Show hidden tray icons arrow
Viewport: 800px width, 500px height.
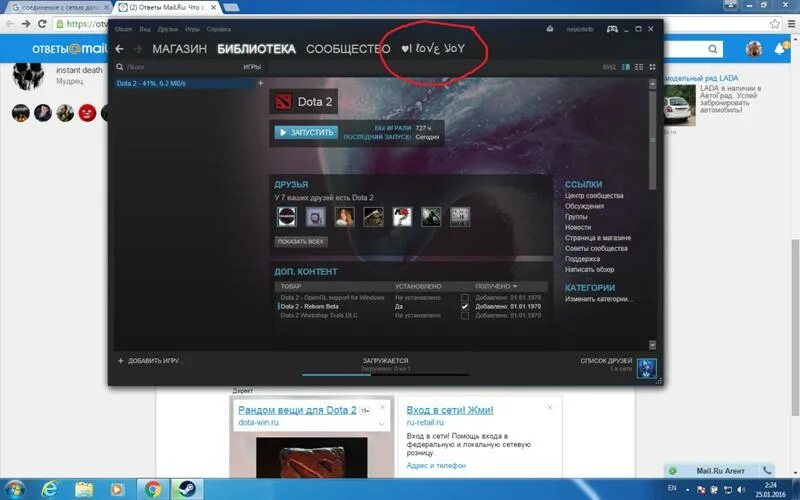688,489
